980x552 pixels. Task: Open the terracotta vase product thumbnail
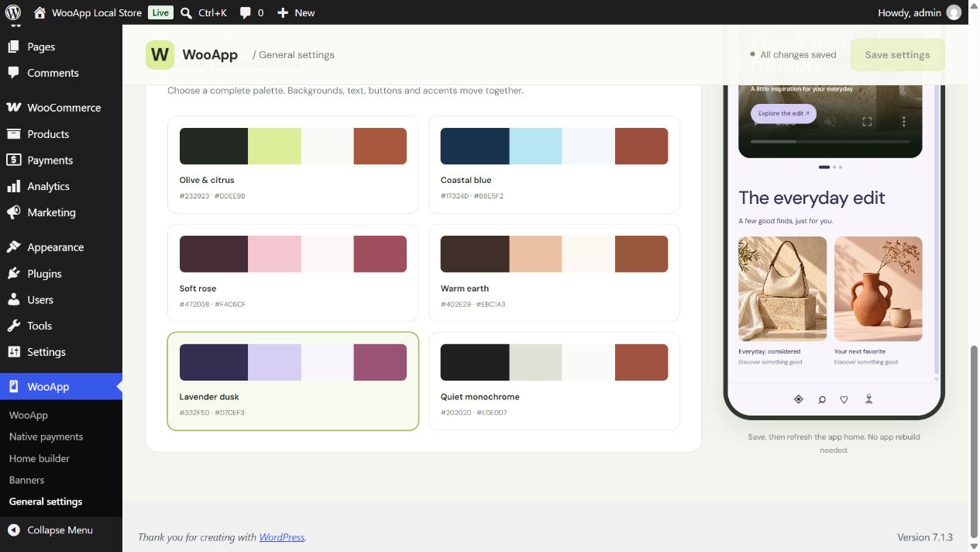879,288
